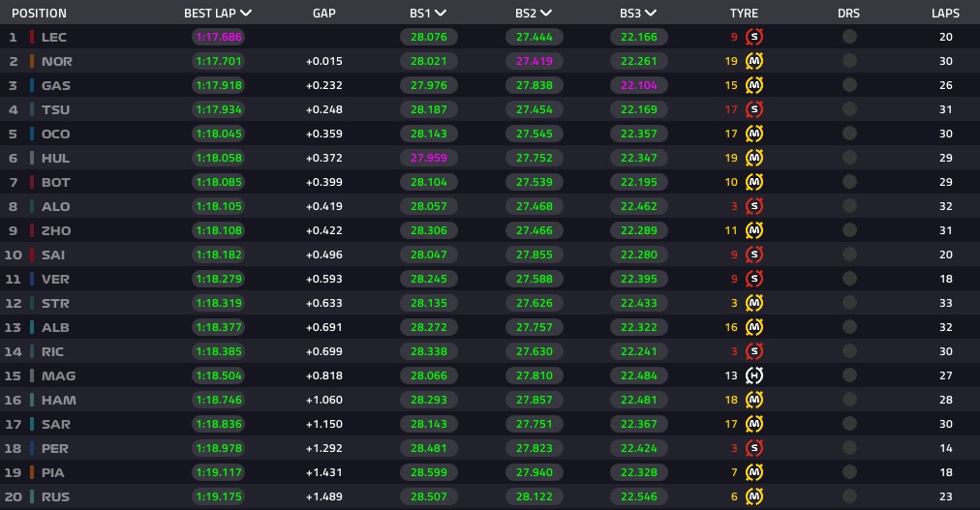
Task: Expand the BS3 column dropdown
Action: (651, 14)
